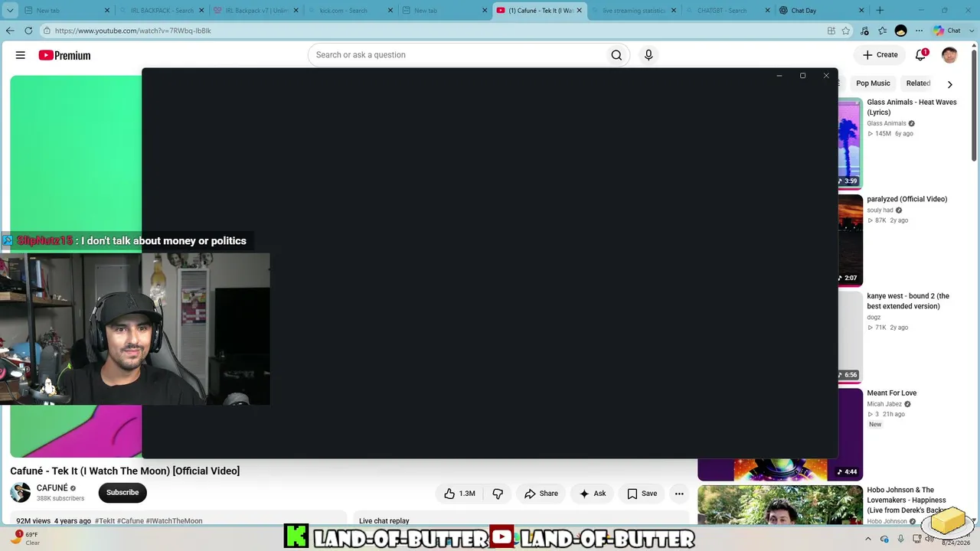The width and height of the screenshot is (980, 551).
Task: Click the search magnifier button
Action: pyautogui.click(x=616, y=55)
